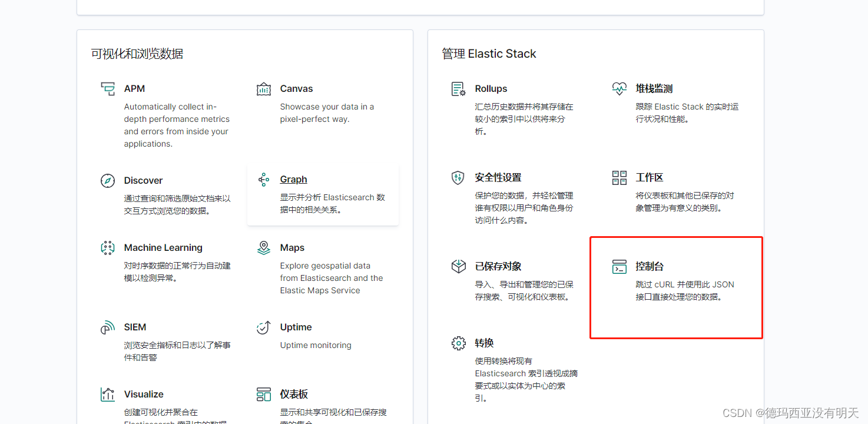Click the 已保存对象 title link
Screen dimensions: 868x424
pyautogui.click(x=498, y=267)
